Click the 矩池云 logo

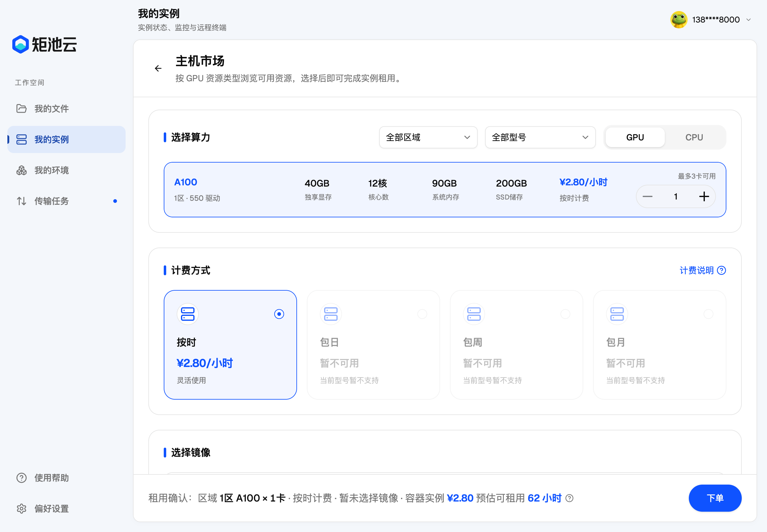click(44, 44)
